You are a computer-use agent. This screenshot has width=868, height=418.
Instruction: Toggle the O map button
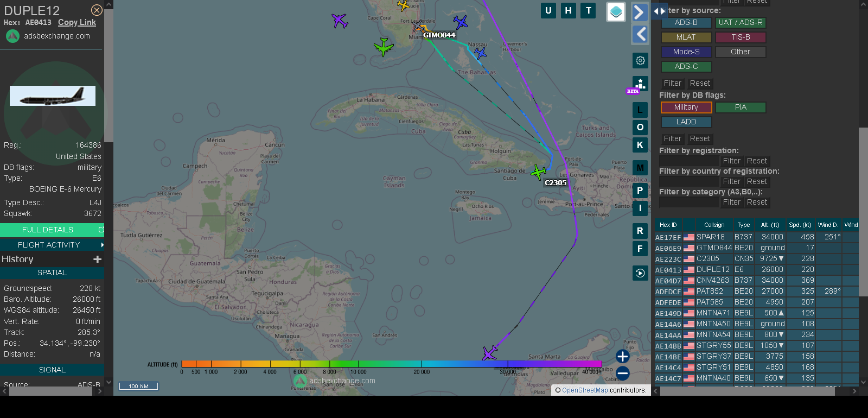[640, 128]
